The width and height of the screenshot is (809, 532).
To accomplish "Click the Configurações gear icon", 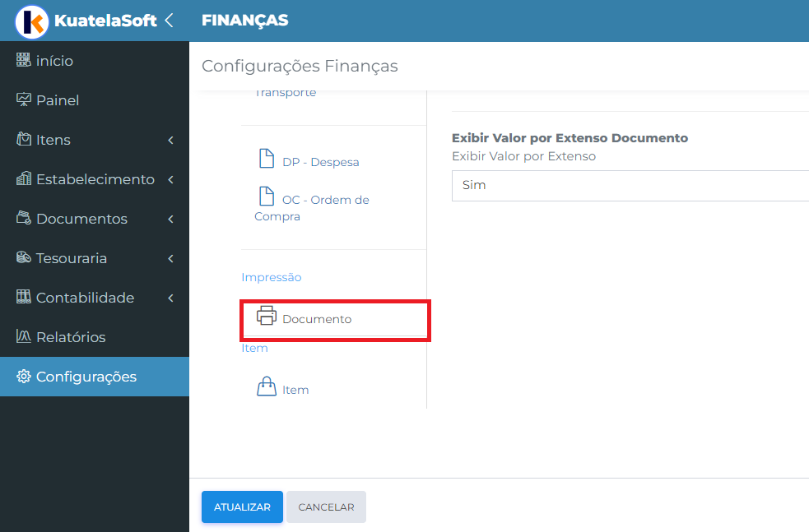I will (x=23, y=377).
